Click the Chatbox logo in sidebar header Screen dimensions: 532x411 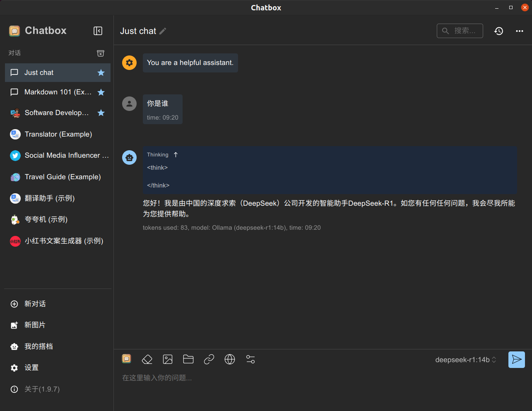point(14,31)
